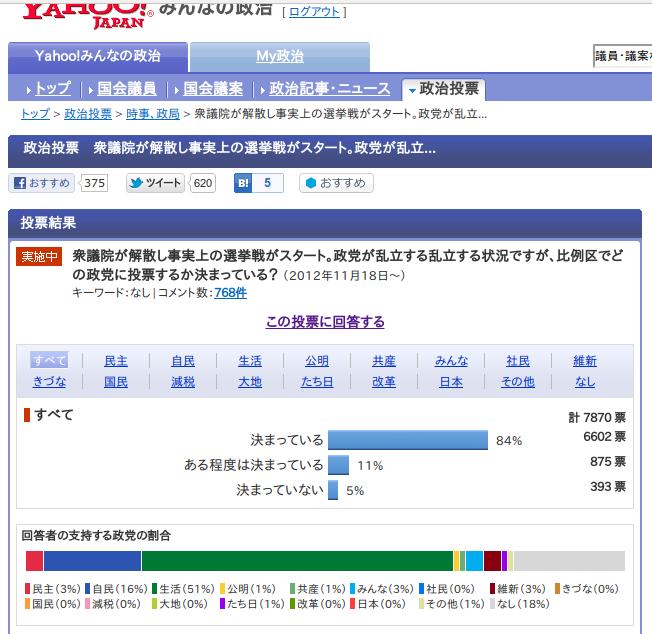Click the Twitter ツイート button
The width and height of the screenshot is (652, 634).
click(156, 183)
